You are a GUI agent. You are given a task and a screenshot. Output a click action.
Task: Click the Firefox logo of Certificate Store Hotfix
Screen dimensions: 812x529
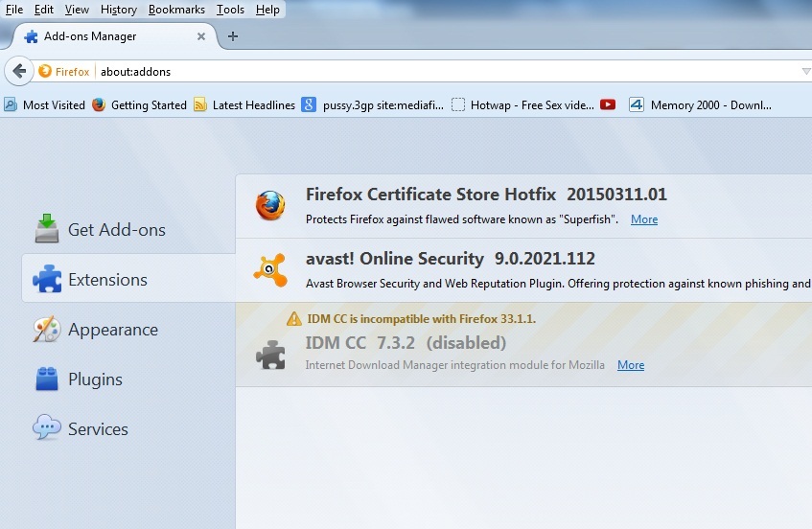(270, 205)
